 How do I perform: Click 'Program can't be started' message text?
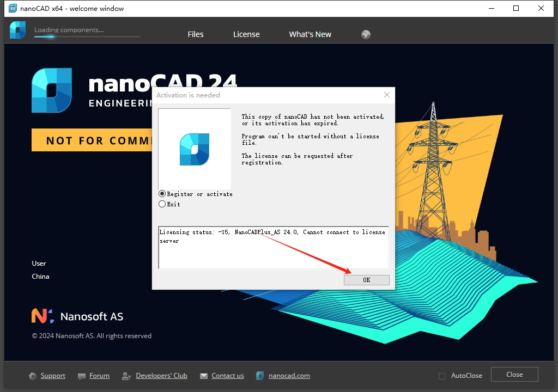click(x=310, y=139)
